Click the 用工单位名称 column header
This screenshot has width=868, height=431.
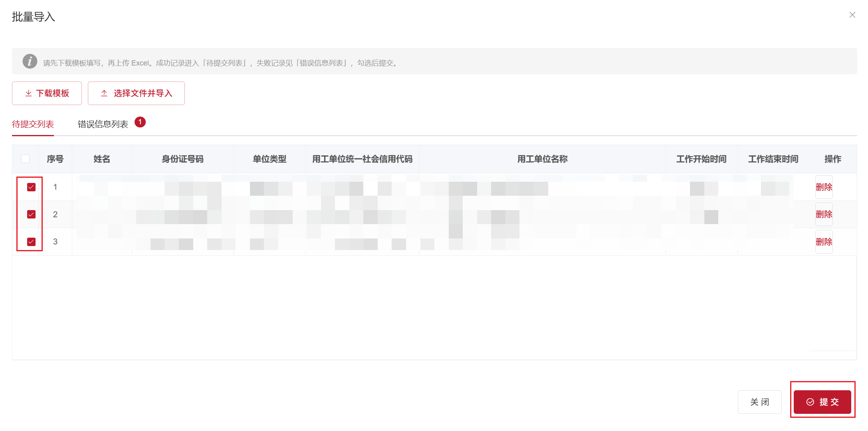pyautogui.click(x=543, y=159)
